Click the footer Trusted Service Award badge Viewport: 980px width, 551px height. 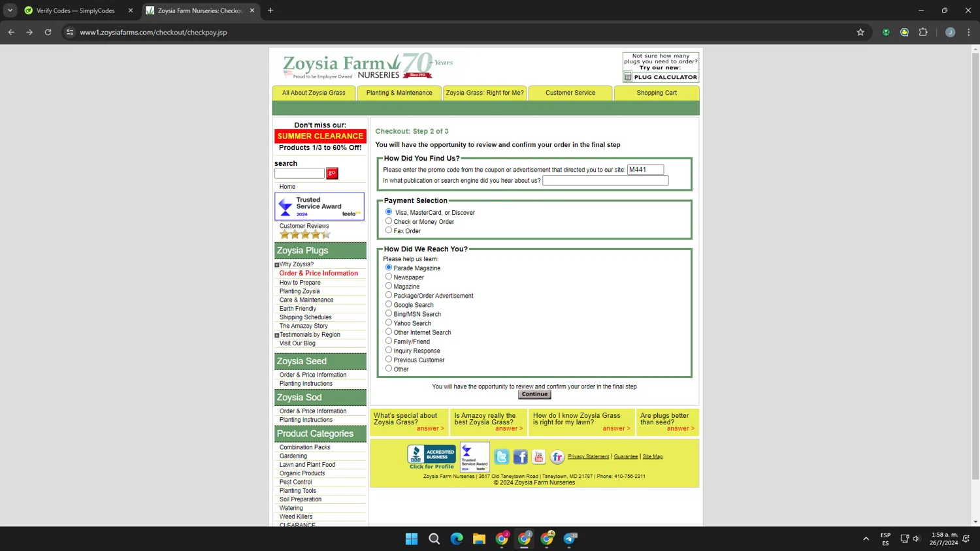point(475,457)
